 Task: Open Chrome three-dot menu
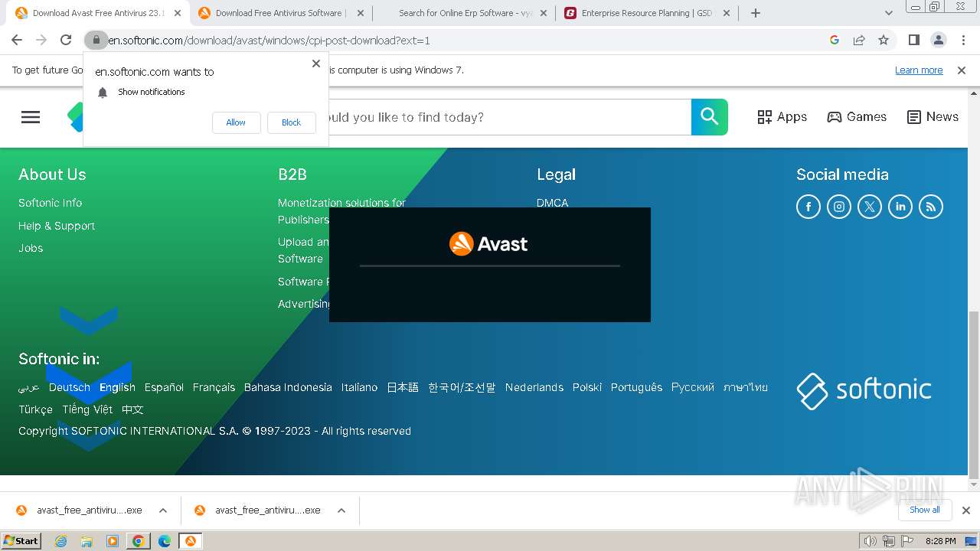[963, 40]
